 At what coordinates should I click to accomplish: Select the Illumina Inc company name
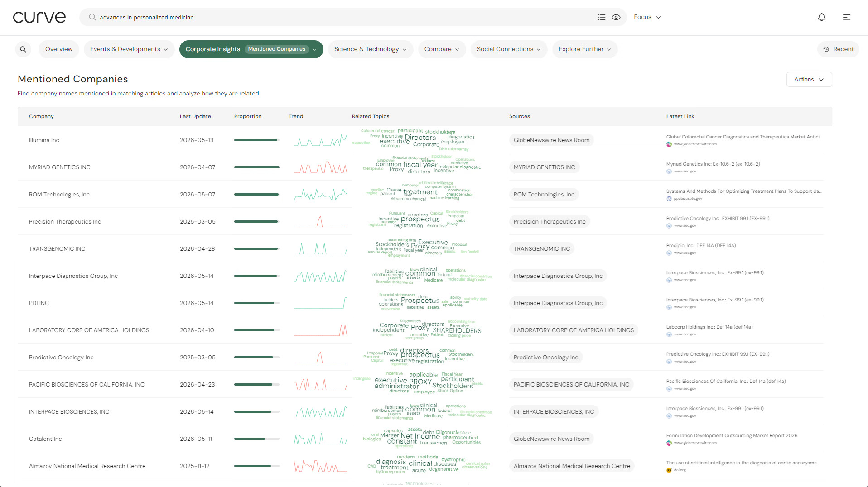point(44,140)
